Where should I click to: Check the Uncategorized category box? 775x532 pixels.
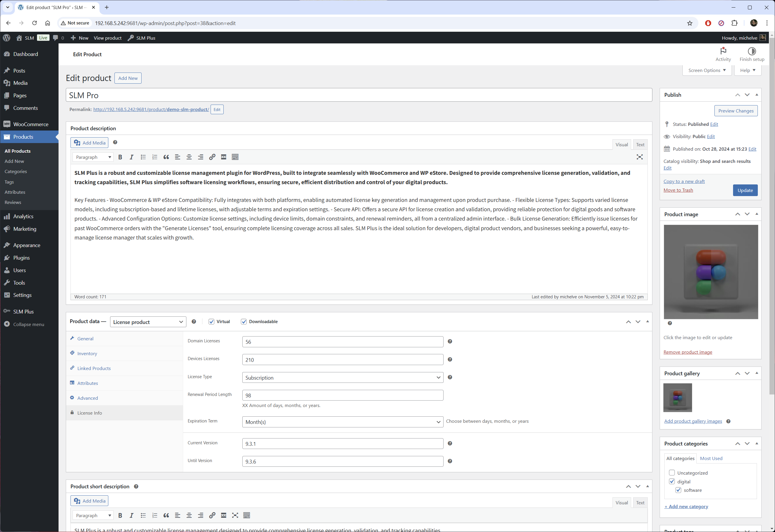[x=672, y=473]
